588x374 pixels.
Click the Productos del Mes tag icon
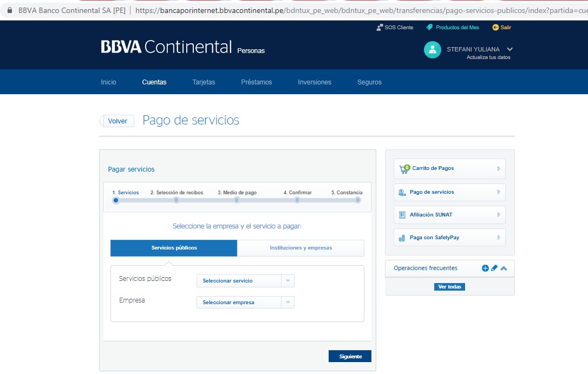(x=429, y=27)
